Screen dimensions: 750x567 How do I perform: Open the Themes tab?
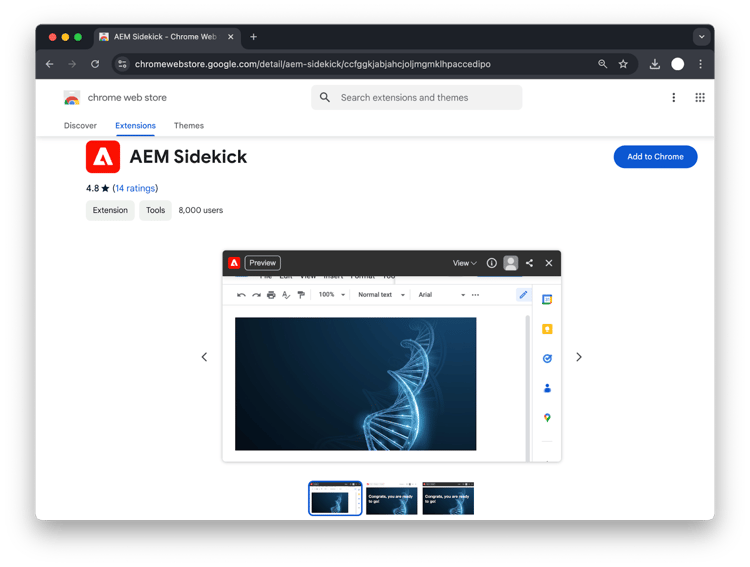[189, 125]
